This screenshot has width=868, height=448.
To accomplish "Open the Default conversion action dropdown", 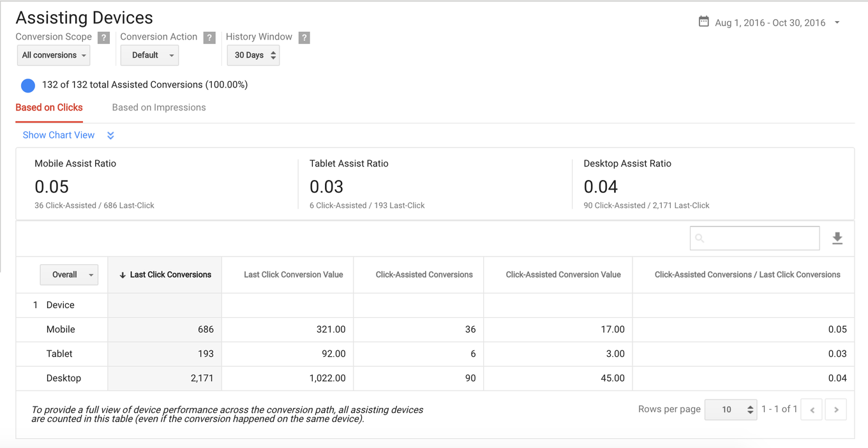I will pyautogui.click(x=149, y=55).
